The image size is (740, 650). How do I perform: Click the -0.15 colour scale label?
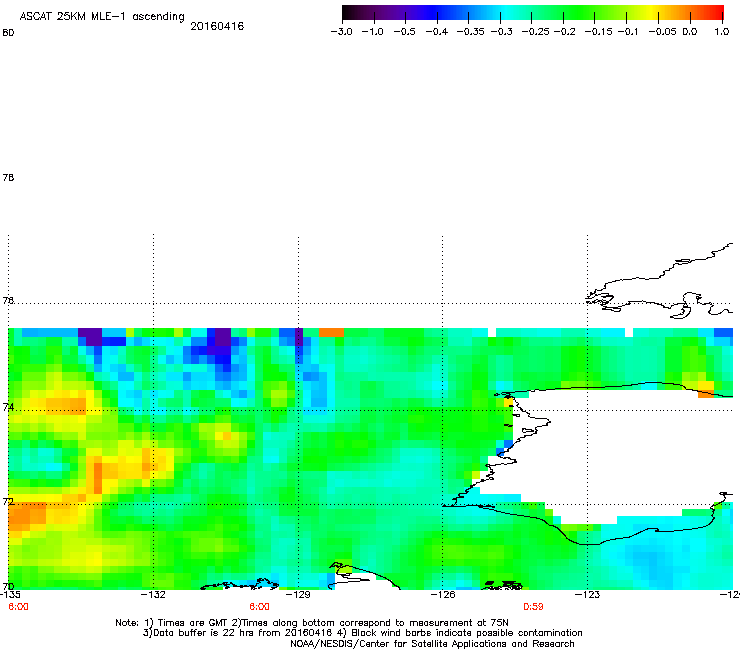(x=598, y=32)
